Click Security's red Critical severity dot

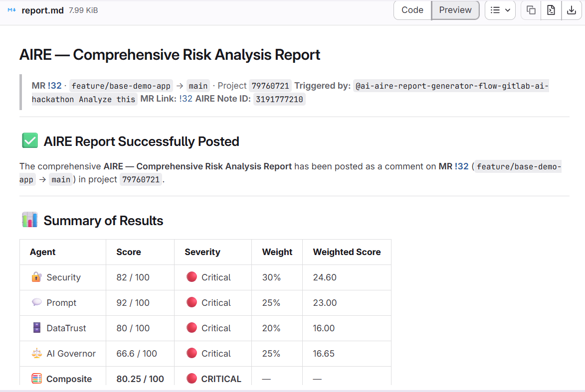tap(192, 277)
